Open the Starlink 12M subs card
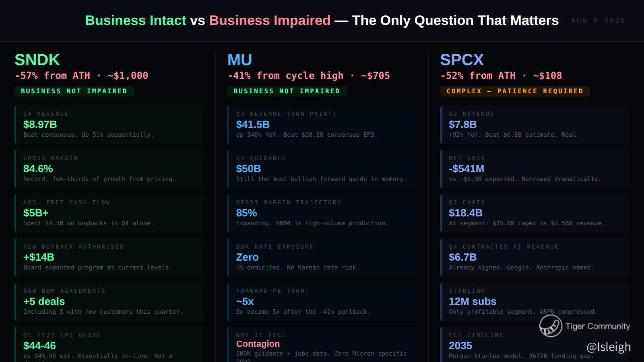This screenshot has height=362, width=644. coord(535,302)
